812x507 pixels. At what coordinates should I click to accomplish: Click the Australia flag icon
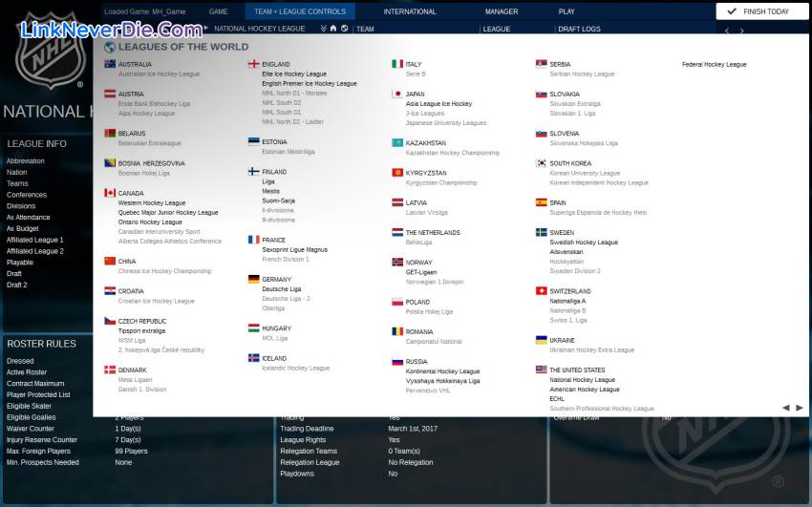point(110,64)
